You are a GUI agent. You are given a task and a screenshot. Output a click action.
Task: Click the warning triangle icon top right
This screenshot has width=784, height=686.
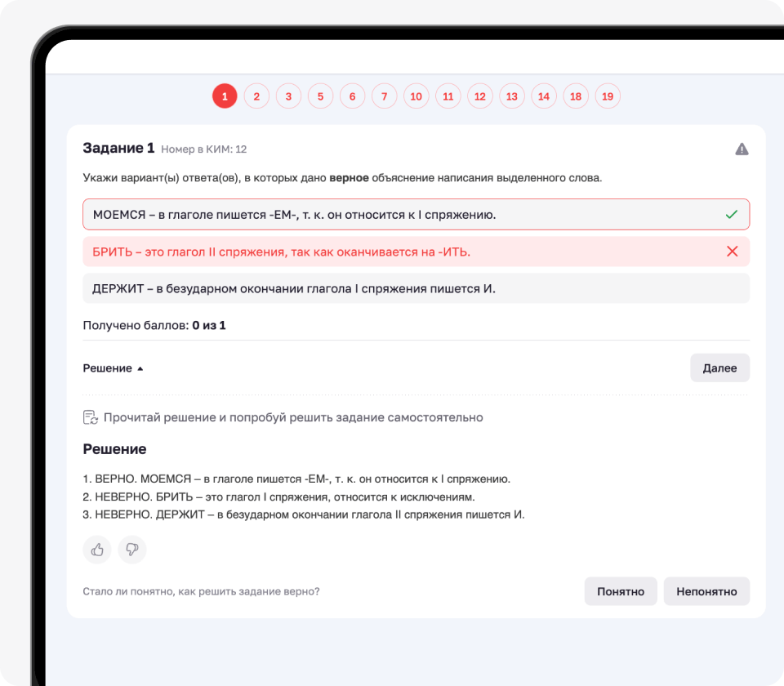tap(742, 148)
